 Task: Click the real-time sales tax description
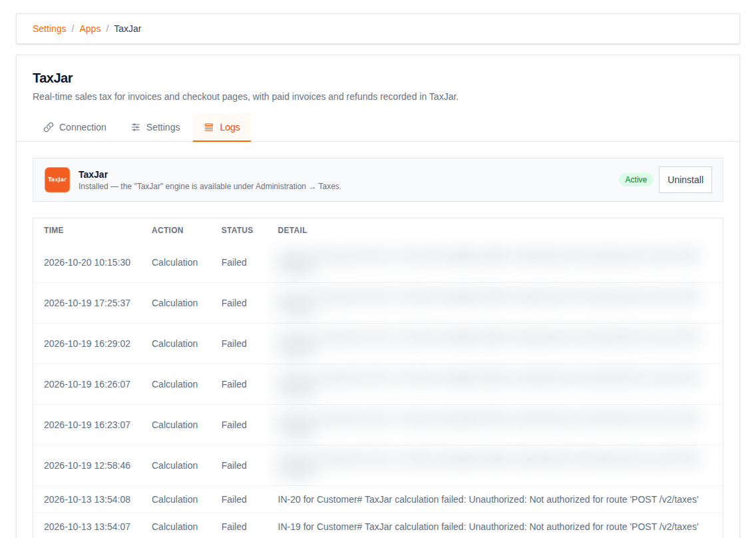(x=246, y=97)
